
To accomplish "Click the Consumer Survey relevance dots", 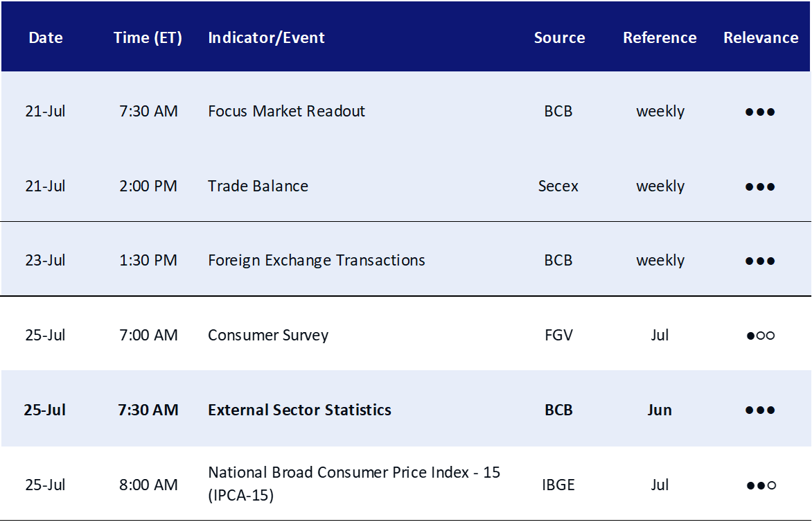I will pos(760,336).
